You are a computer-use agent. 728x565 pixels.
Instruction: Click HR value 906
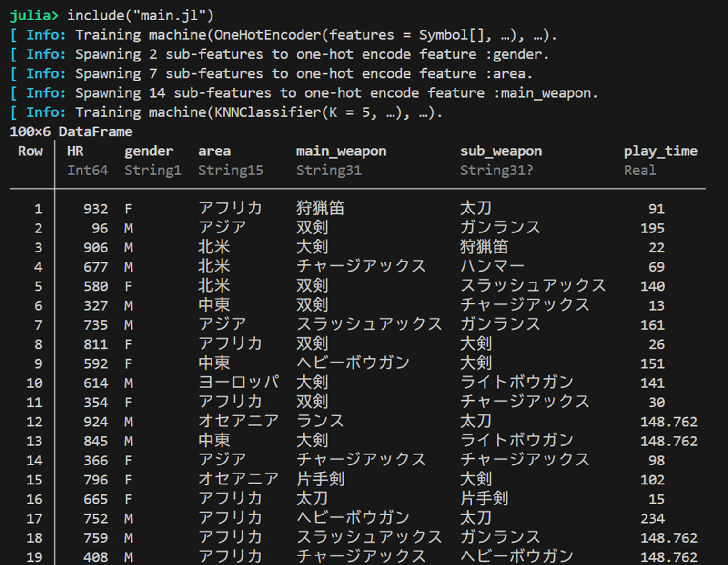tap(96, 248)
